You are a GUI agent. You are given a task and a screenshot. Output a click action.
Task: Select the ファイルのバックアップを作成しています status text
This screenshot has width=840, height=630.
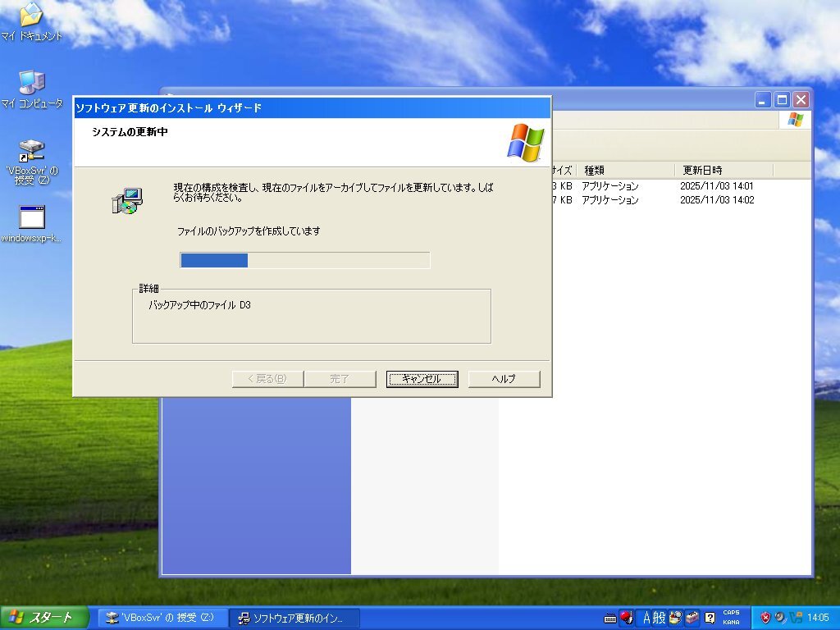click(x=249, y=231)
